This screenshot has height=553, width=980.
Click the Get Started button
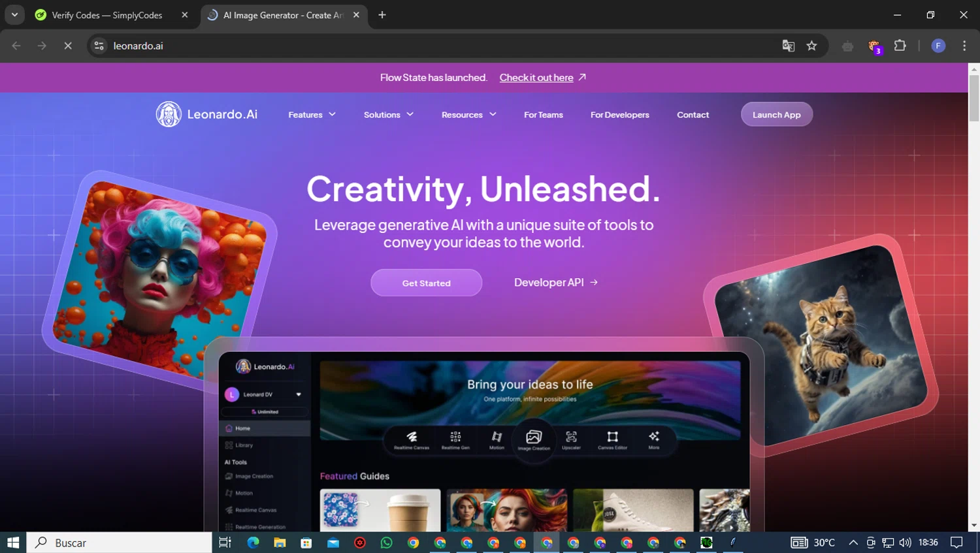coord(427,283)
